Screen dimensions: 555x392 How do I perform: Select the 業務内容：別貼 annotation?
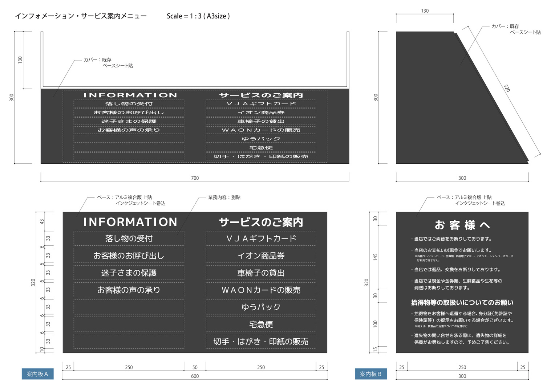(x=224, y=197)
